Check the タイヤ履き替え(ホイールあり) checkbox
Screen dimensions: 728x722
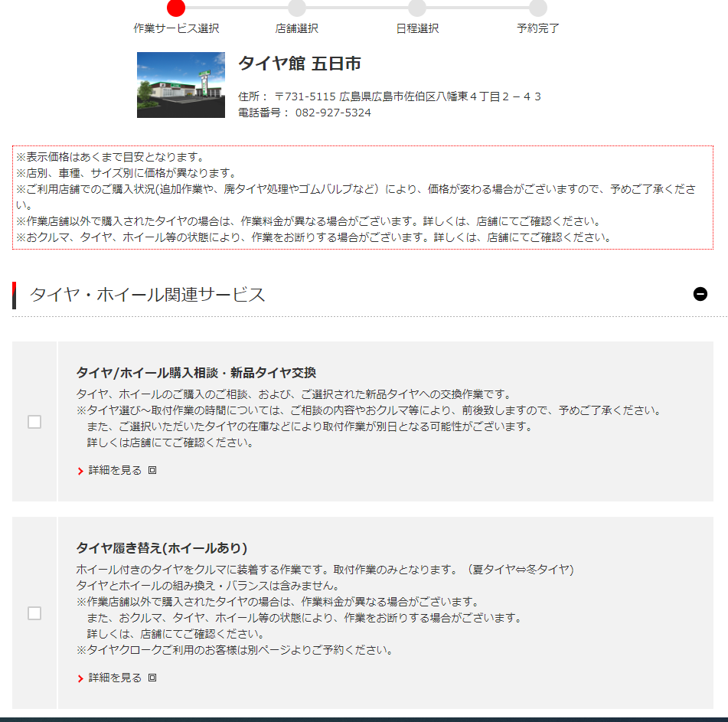coord(34,613)
